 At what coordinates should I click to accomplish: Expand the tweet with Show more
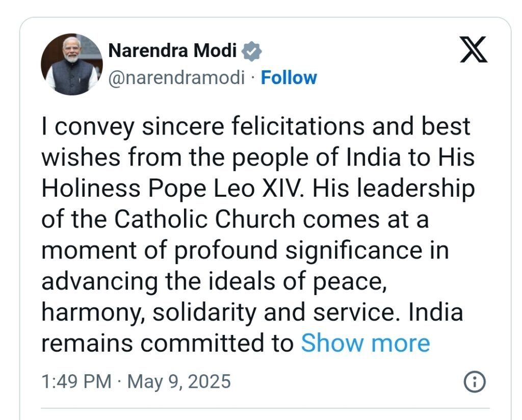coord(365,343)
